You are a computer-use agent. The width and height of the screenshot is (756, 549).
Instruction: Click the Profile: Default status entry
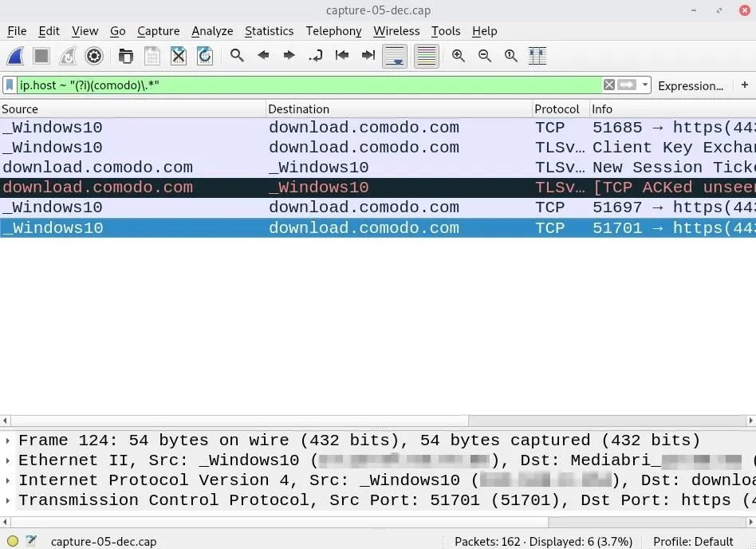(693, 541)
